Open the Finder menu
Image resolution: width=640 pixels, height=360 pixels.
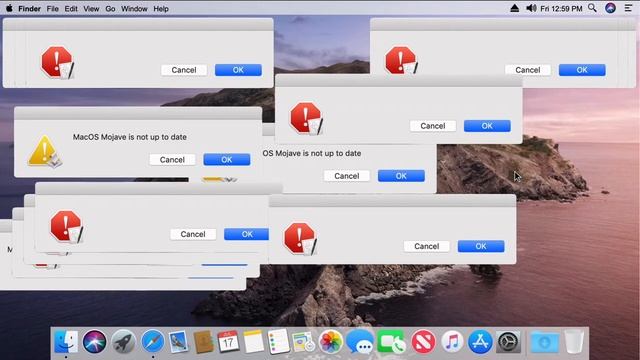point(29,9)
